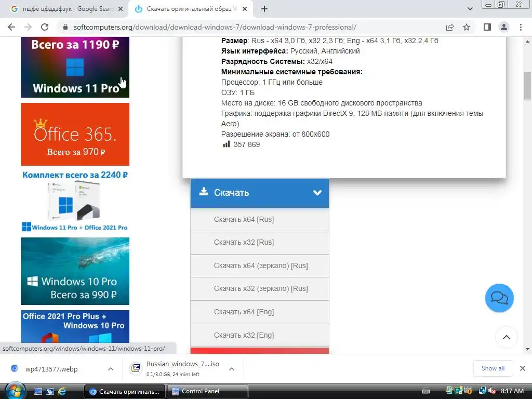Select Скачать x64 [Eng]
The image size is (532, 399).
(x=260, y=312)
